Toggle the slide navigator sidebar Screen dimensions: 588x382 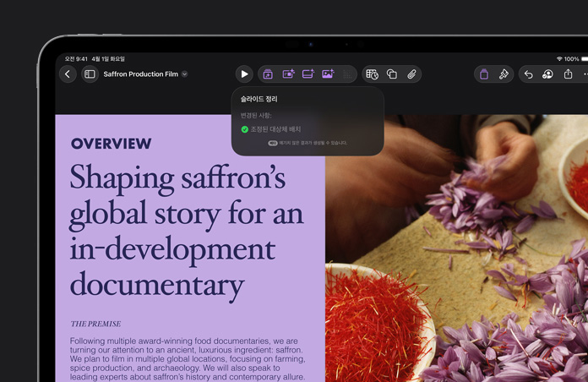pyautogui.click(x=90, y=74)
